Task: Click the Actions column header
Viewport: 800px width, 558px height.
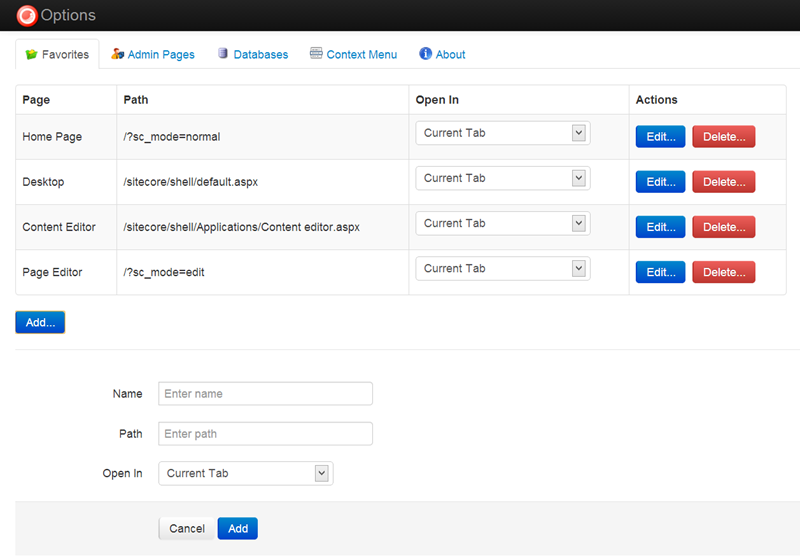Action: pos(656,100)
